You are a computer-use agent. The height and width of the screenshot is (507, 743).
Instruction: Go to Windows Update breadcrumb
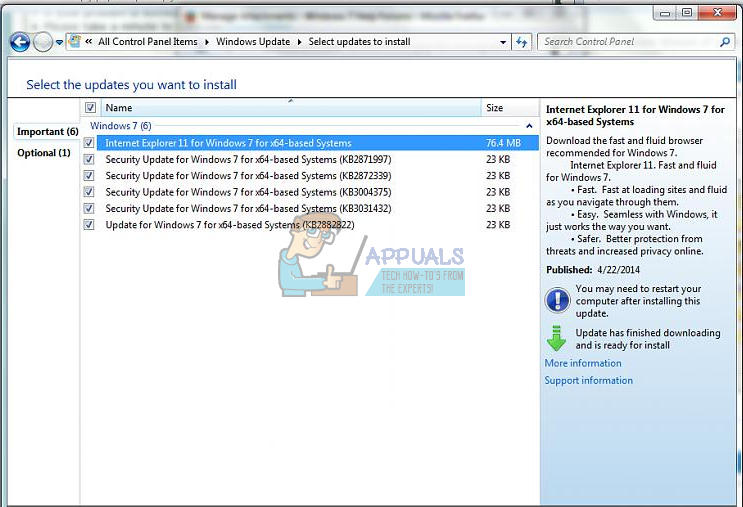[253, 42]
